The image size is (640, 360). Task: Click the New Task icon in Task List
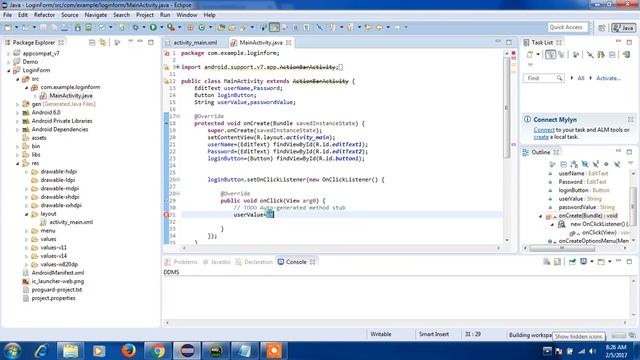[530, 54]
